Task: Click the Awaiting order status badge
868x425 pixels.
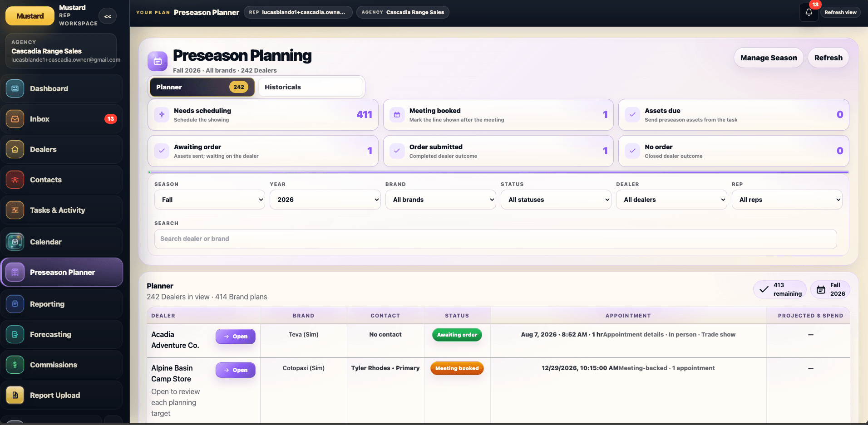Action: [457, 335]
